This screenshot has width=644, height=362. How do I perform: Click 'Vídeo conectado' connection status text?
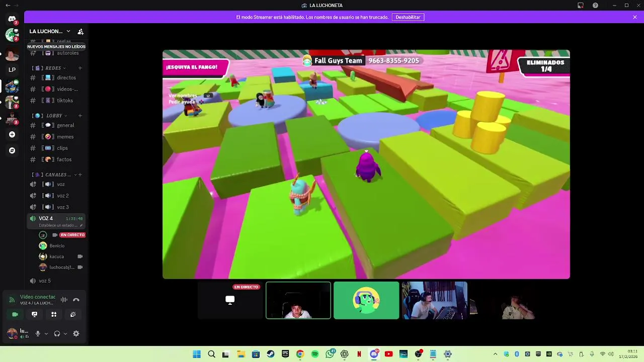coord(38,297)
